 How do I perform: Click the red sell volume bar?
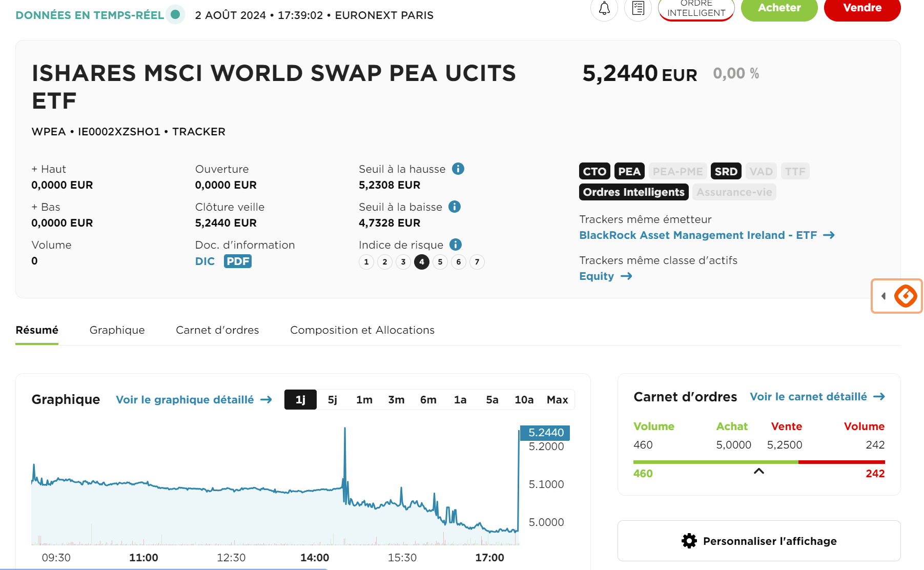[841, 462]
